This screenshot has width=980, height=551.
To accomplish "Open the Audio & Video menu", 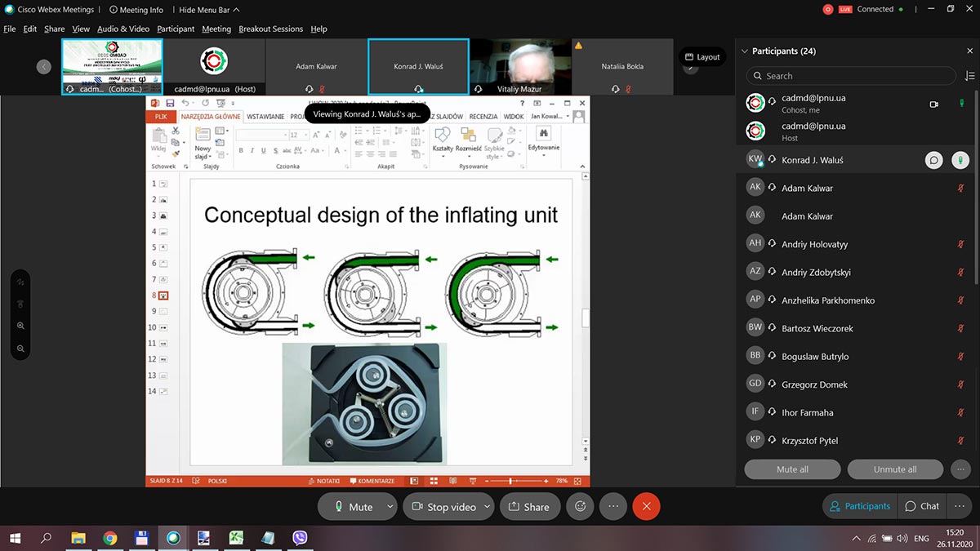I will pos(123,29).
